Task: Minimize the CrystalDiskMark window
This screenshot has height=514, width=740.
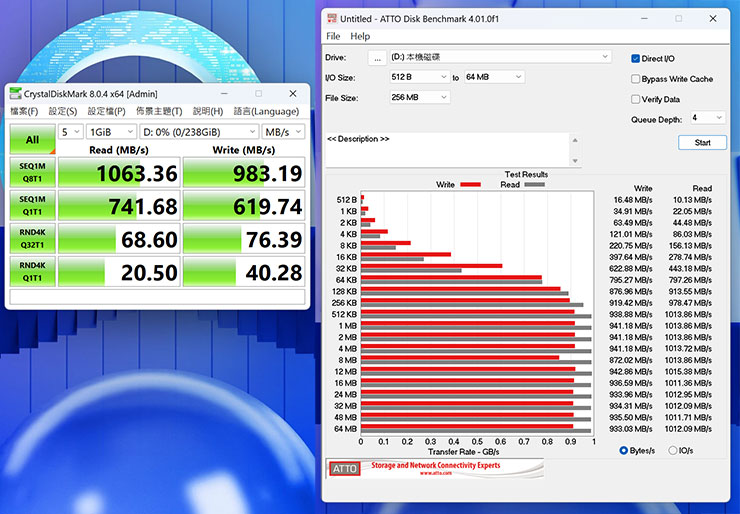Action: 224,93
